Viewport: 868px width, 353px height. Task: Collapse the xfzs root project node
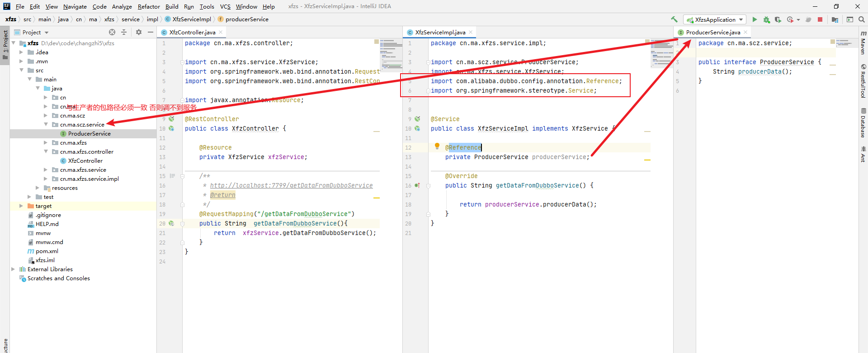pyautogui.click(x=14, y=43)
